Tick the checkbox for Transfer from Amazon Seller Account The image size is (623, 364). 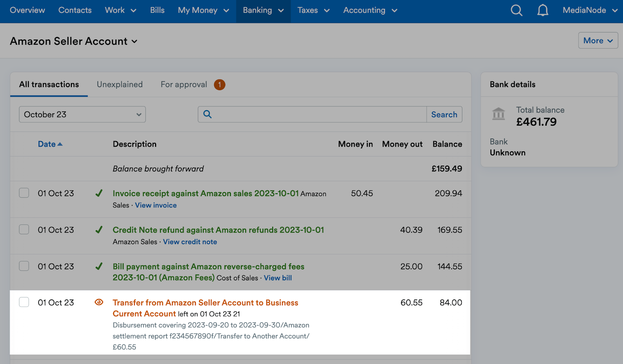pos(24,302)
